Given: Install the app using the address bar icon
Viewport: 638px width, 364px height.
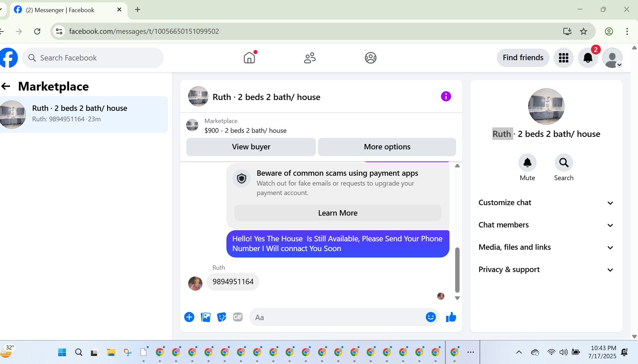Looking at the screenshot, I should (x=567, y=31).
